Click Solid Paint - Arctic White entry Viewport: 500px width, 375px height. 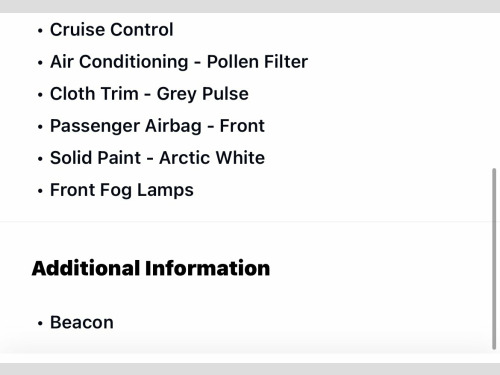pos(157,158)
